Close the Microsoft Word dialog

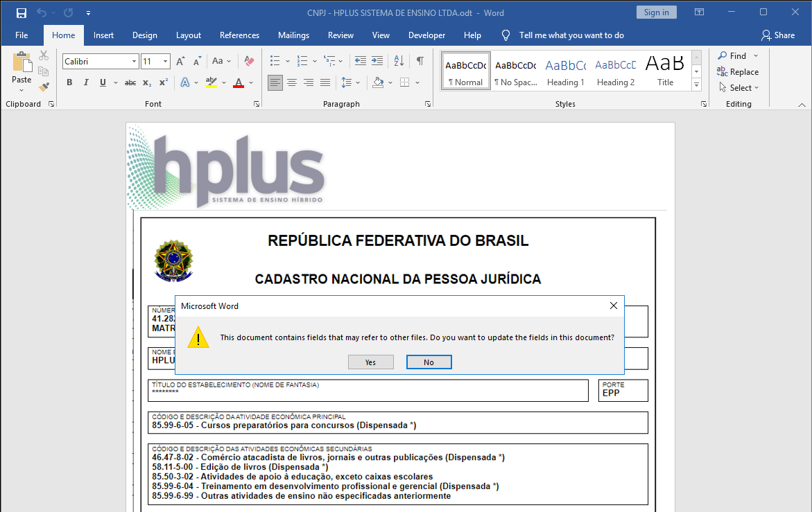click(x=614, y=306)
